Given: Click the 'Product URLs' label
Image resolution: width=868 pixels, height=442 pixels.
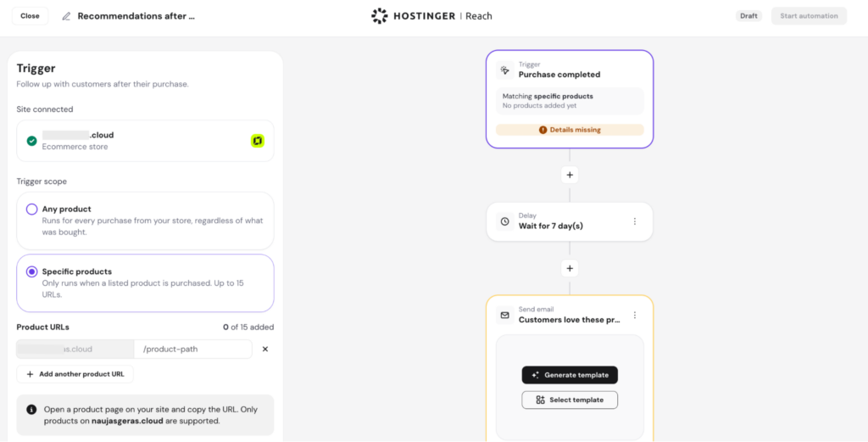Looking at the screenshot, I should tap(42, 327).
